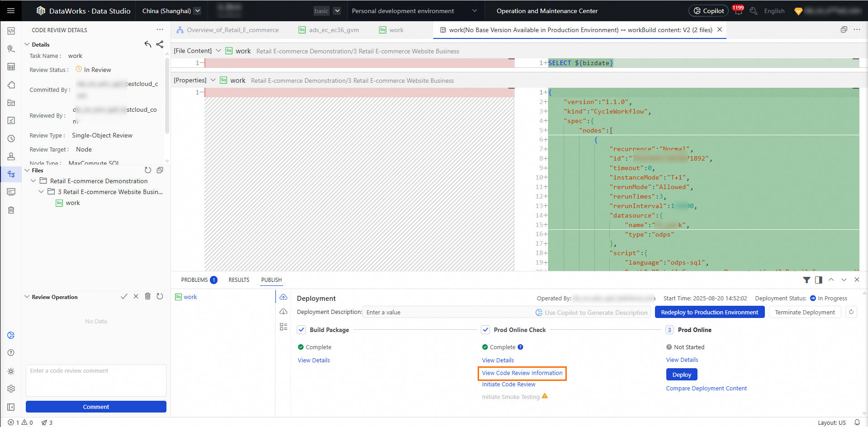Switch to the PROBLEMS tab

point(194,280)
